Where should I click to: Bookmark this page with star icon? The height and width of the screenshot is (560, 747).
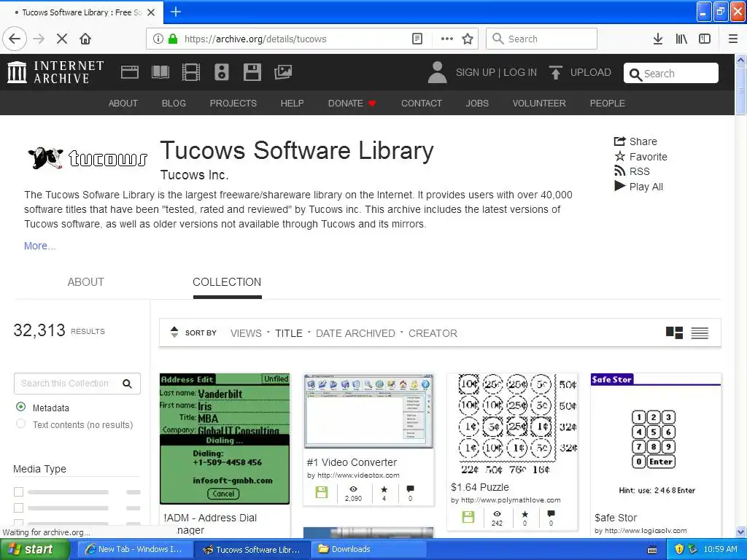tap(468, 39)
